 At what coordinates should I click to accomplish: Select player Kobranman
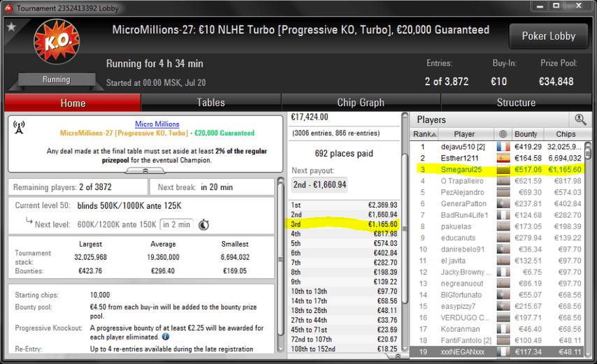[x=497, y=329]
